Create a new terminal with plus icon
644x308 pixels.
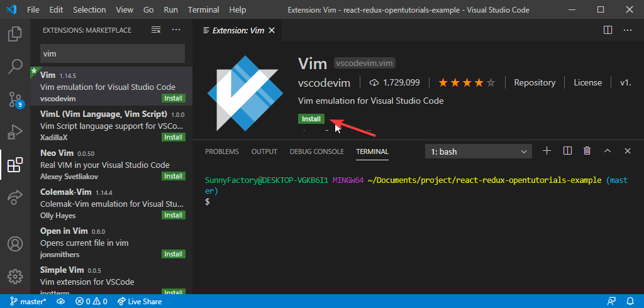point(547,151)
